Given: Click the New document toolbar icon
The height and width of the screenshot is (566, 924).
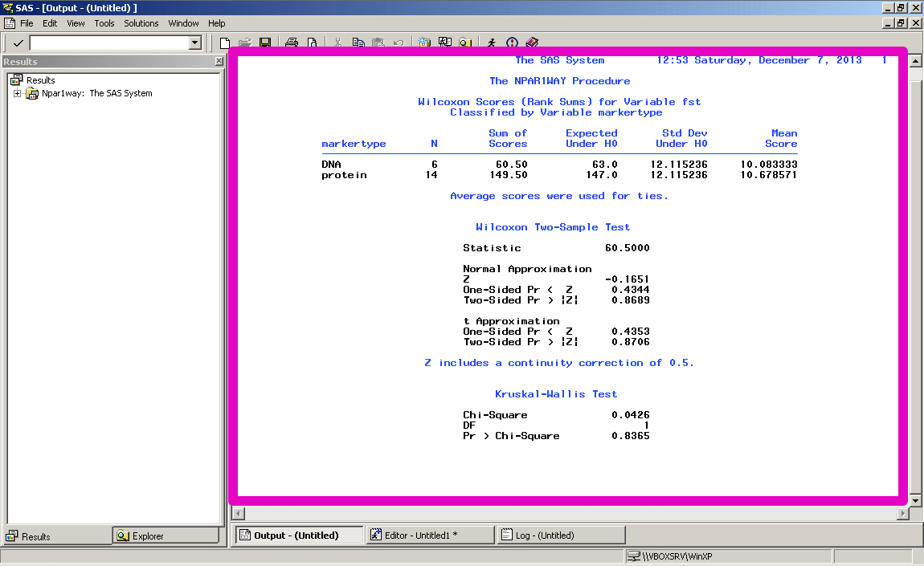Looking at the screenshot, I should tap(225, 43).
